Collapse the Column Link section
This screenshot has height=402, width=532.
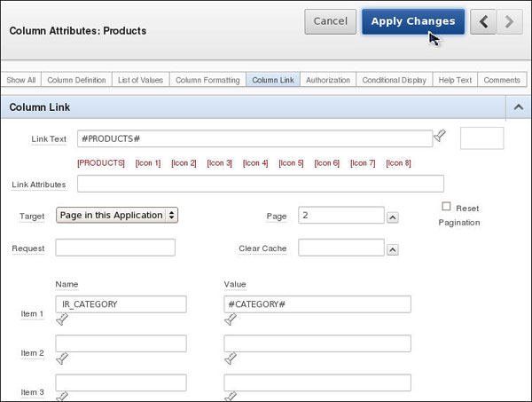tap(517, 107)
